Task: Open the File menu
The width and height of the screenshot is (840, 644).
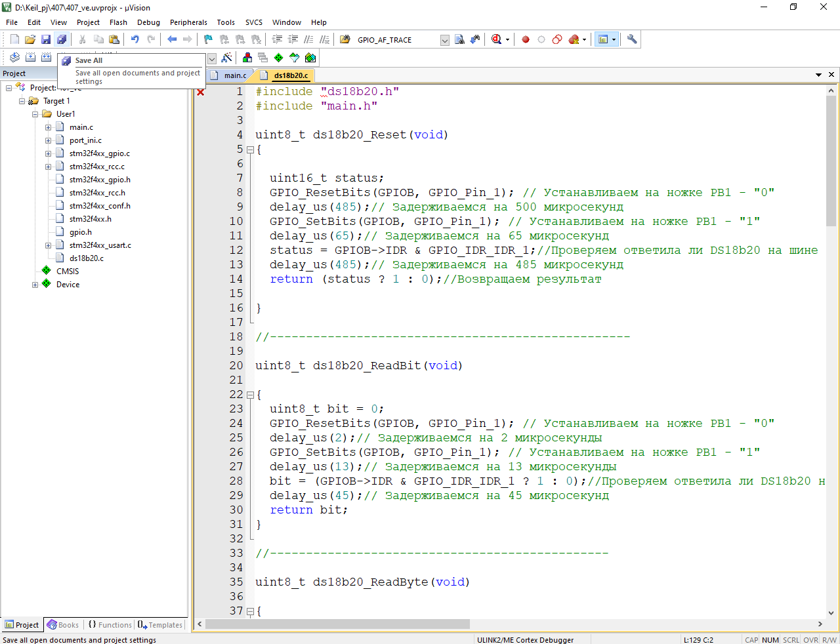Action: [x=12, y=22]
